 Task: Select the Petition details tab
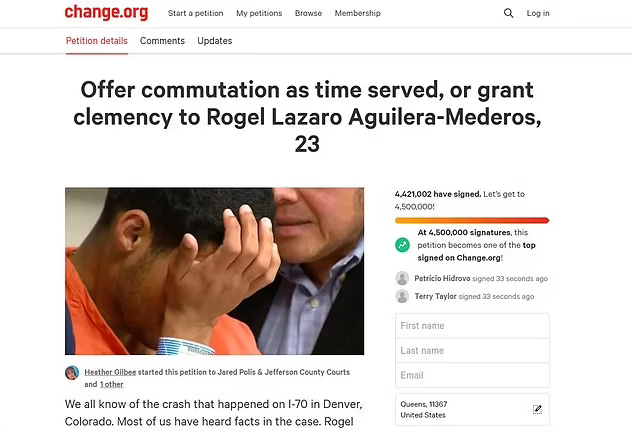(x=97, y=41)
